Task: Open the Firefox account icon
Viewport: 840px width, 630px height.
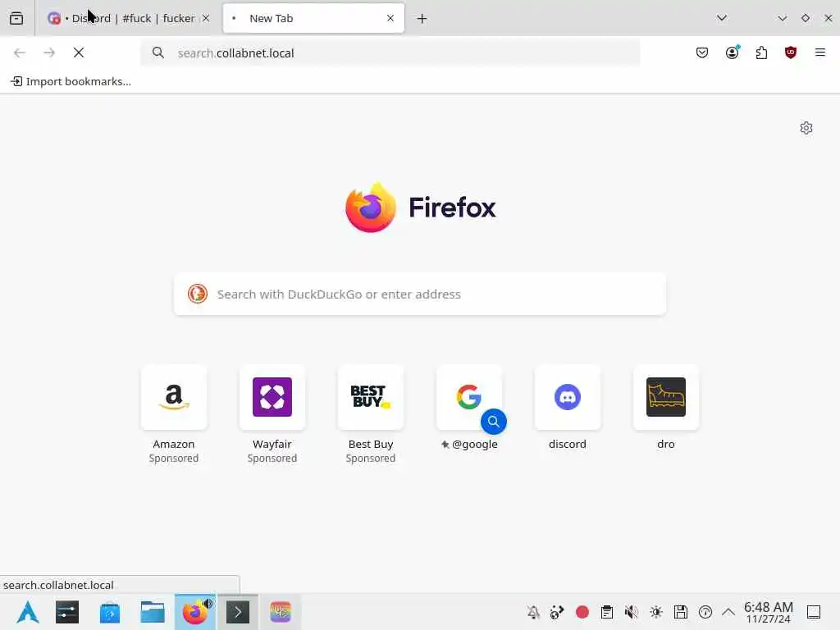Action: 733,52
